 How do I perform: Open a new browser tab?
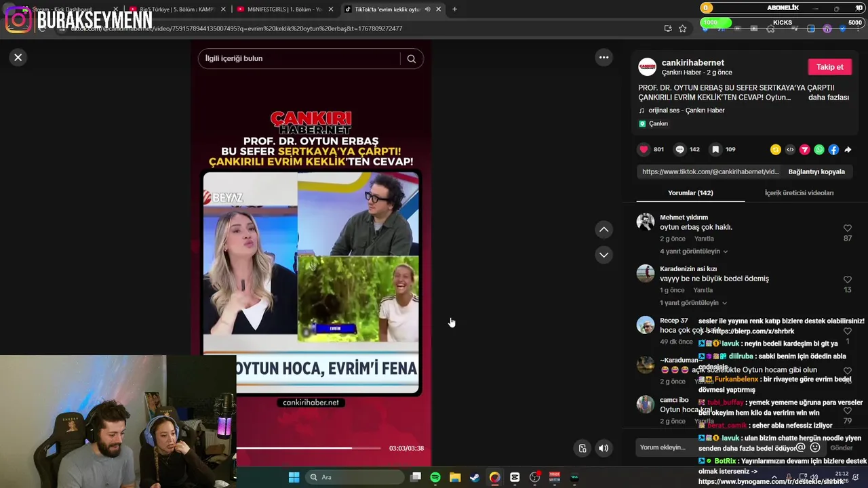click(454, 9)
